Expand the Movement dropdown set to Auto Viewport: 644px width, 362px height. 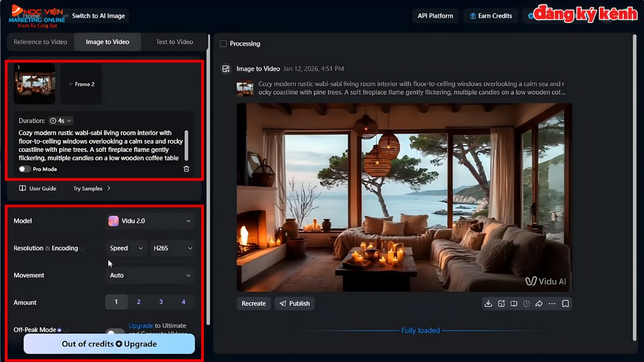(x=149, y=275)
